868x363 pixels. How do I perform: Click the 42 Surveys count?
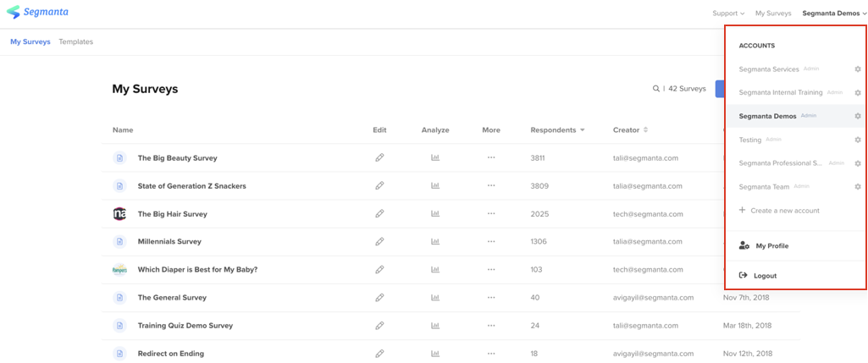[687, 89]
